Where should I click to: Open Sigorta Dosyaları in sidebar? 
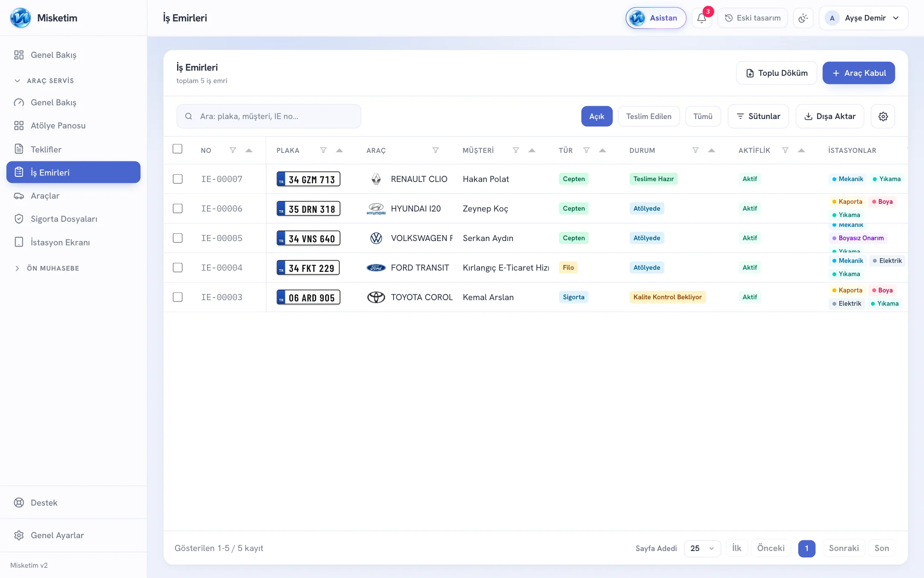tap(73, 219)
